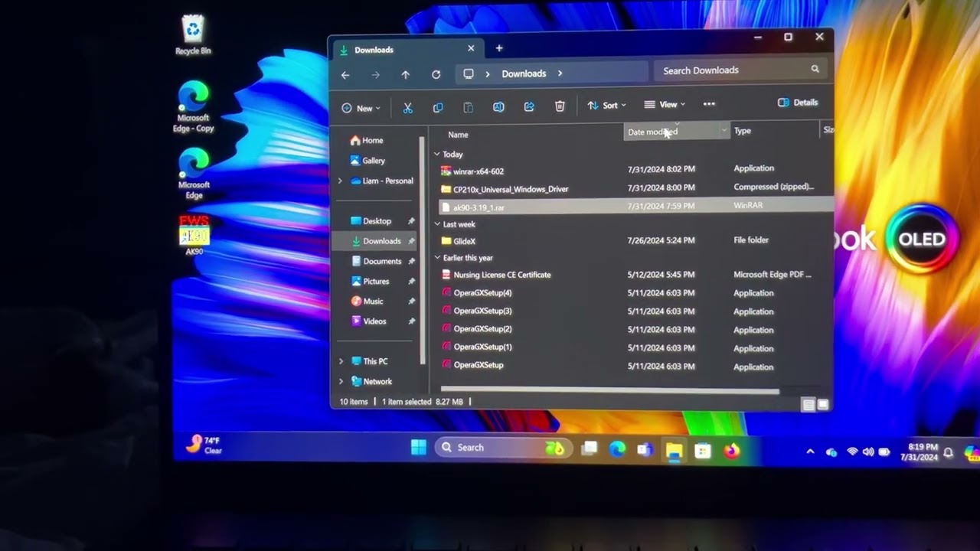
Task: Click the Search Downloads field
Action: 741,70
